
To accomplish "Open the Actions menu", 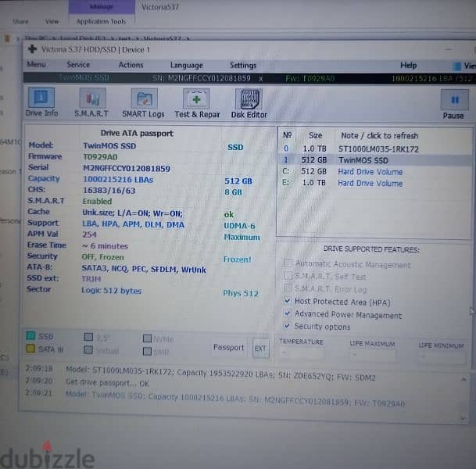I will 131,65.
